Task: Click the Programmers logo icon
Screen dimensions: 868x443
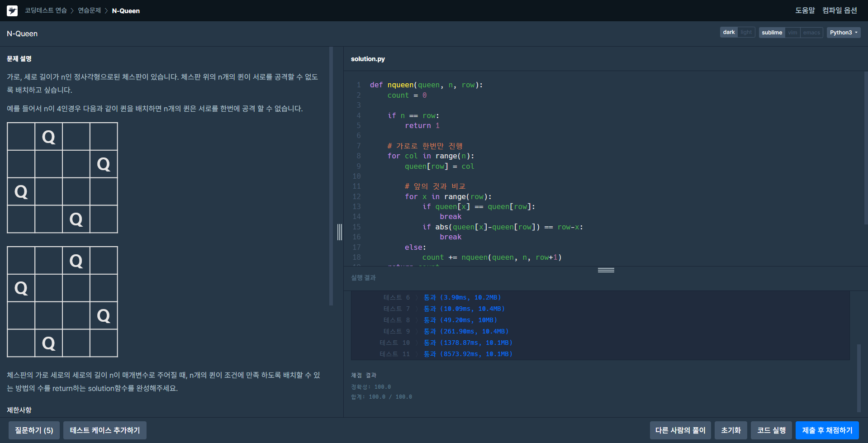Action: click(12, 10)
